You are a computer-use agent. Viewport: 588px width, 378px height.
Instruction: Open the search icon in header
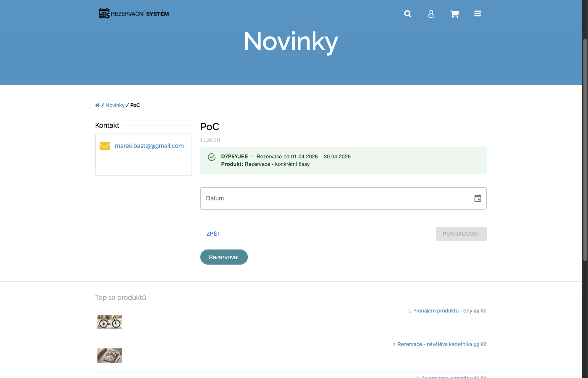[407, 14]
